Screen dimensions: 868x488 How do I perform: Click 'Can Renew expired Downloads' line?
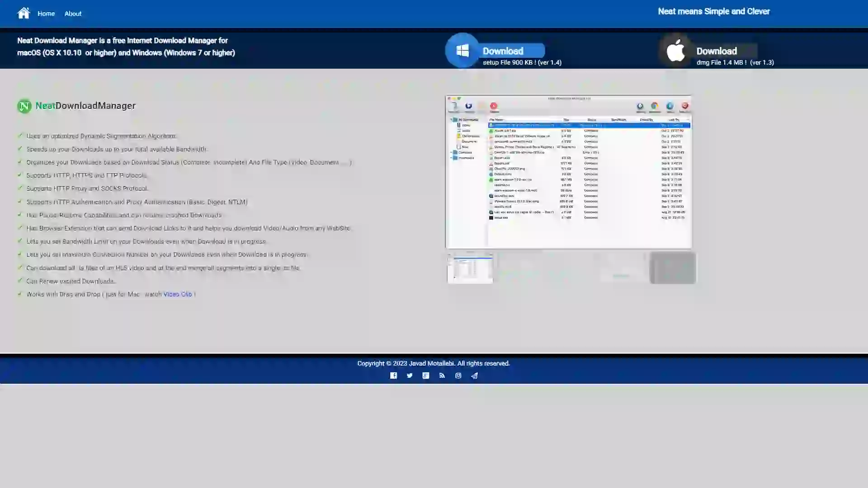coord(71,281)
